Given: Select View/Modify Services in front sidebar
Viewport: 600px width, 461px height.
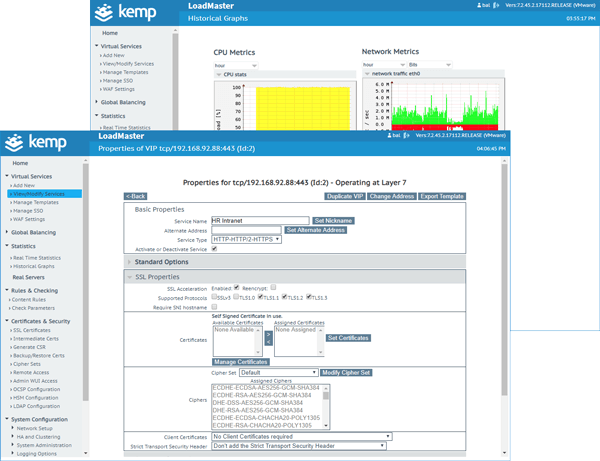Looking at the screenshot, I should pyautogui.click(x=44, y=194).
